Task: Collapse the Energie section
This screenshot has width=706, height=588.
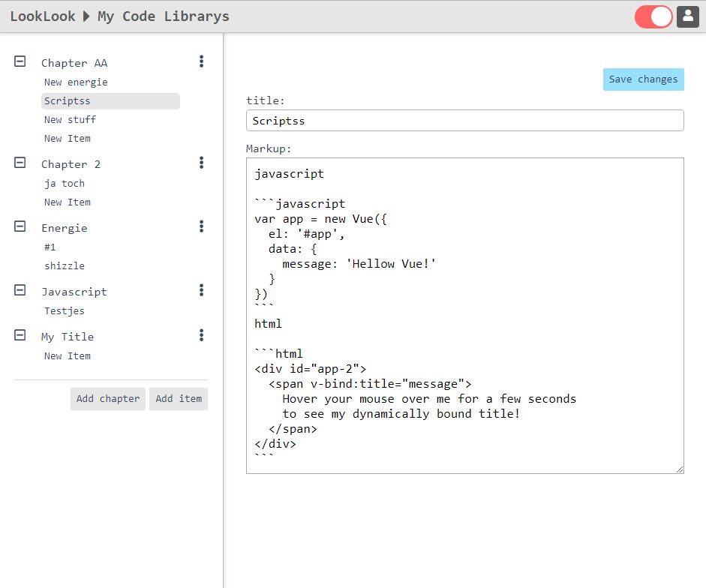Action: [20, 226]
